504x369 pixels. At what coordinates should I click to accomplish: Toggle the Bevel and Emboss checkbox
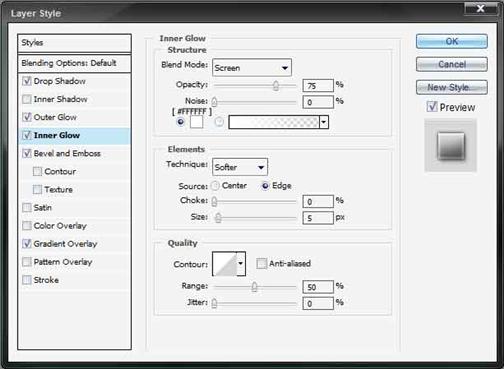[x=27, y=153]
